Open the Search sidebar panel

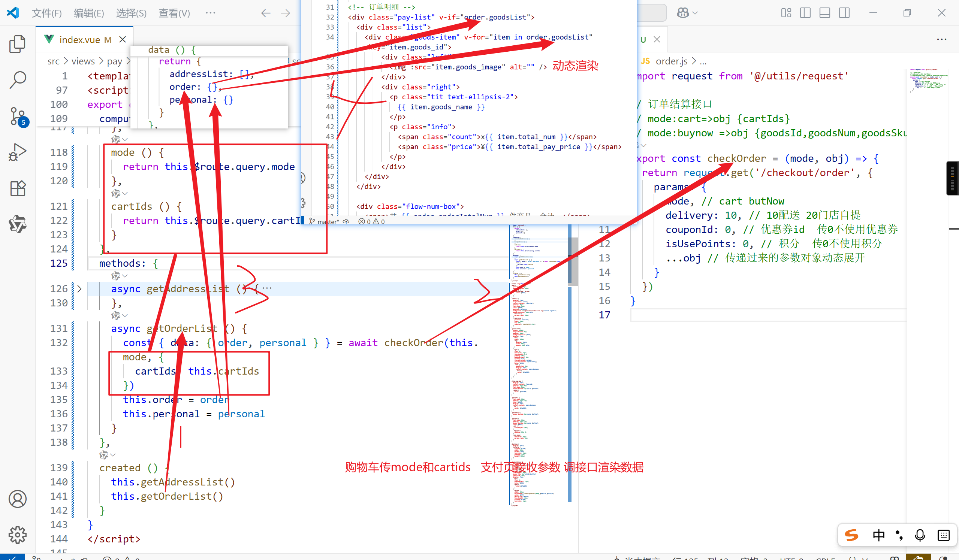17,80
